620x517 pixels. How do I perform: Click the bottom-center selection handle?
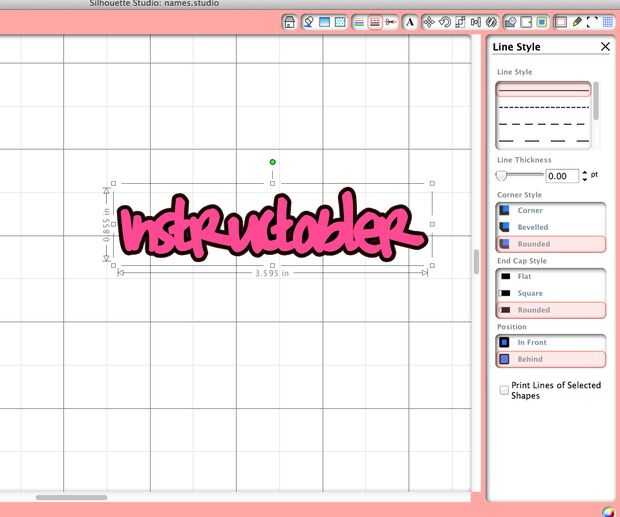coord(272,266)
